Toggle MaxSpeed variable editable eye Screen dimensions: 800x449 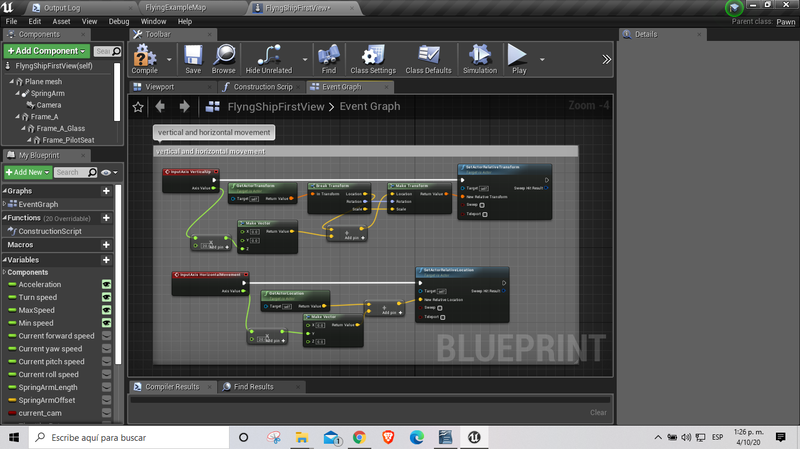(x=106, y=310)
